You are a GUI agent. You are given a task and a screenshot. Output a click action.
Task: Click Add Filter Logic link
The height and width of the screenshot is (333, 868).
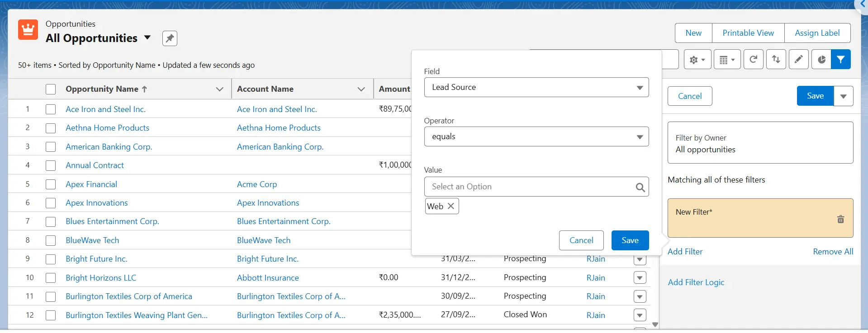click(696, 282)
